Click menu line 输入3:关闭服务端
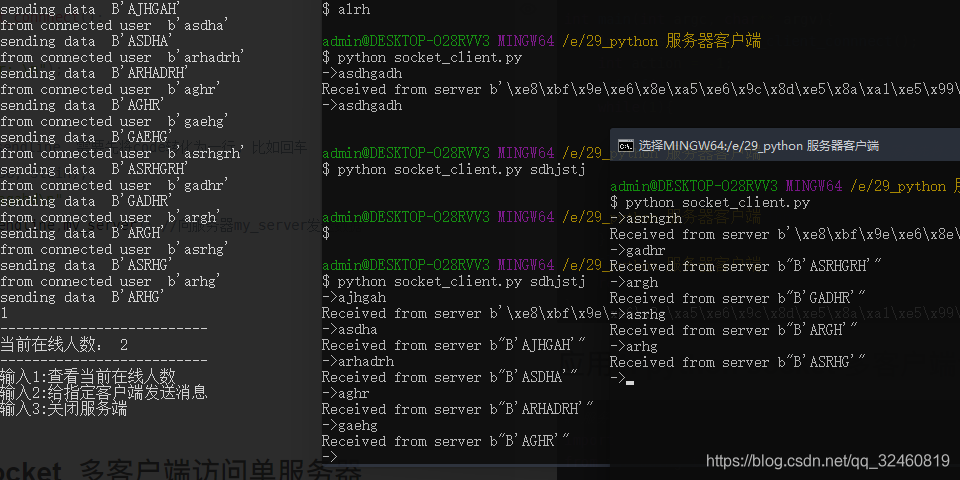 [64, 408]
